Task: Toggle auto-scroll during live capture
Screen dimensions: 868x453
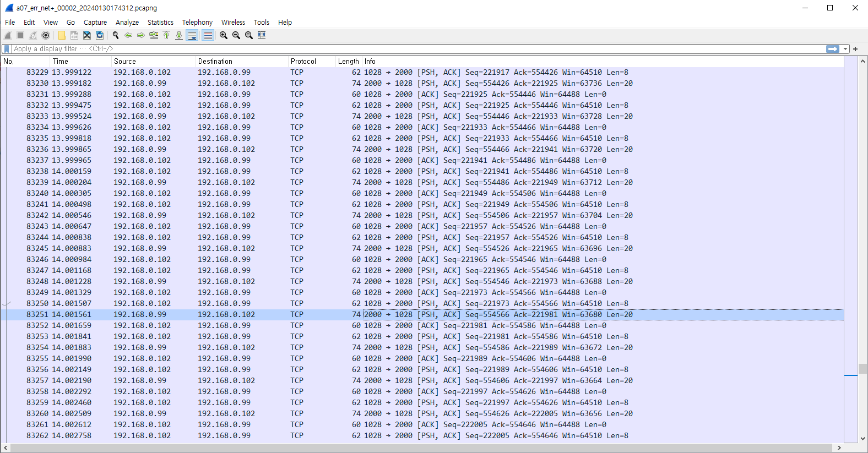Action: 192,35
